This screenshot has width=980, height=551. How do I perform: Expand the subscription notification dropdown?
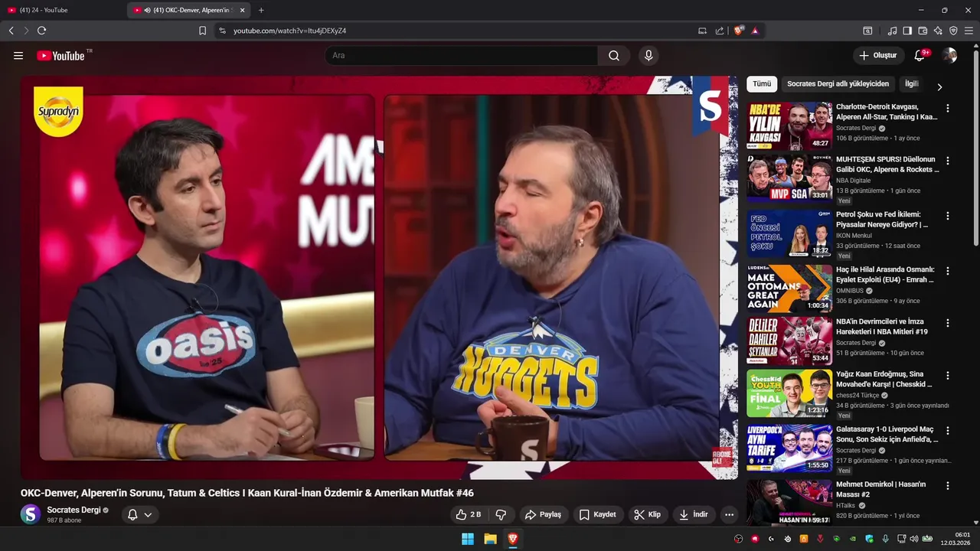(148, 514)
